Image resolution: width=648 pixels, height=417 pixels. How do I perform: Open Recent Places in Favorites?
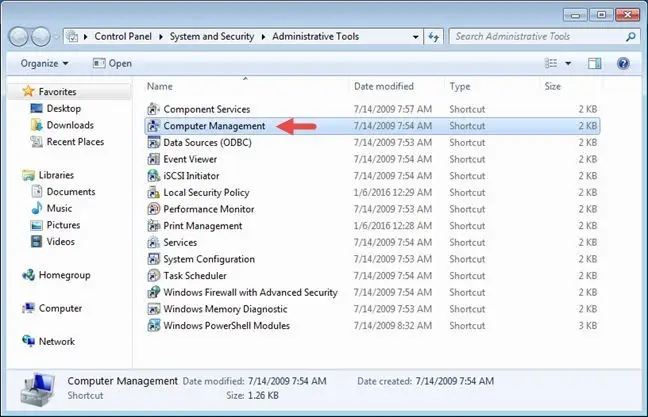(x=75, y=142)
